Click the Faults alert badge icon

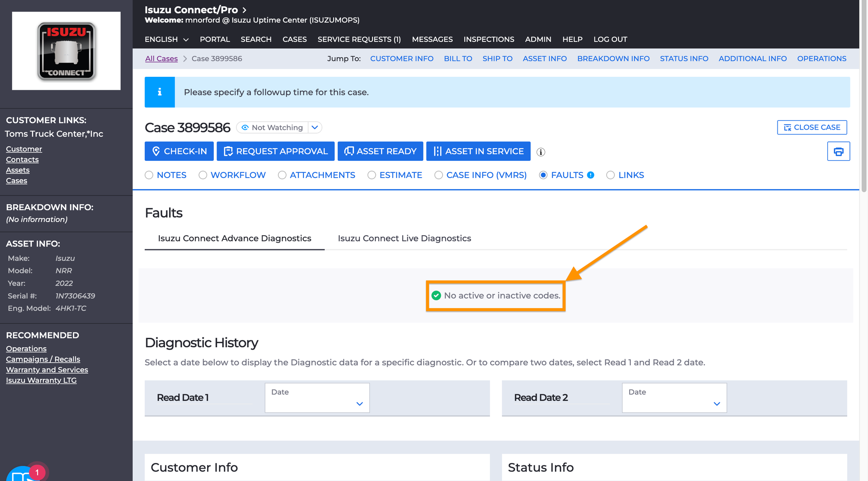pyautogui.click(x=590, y=175)
